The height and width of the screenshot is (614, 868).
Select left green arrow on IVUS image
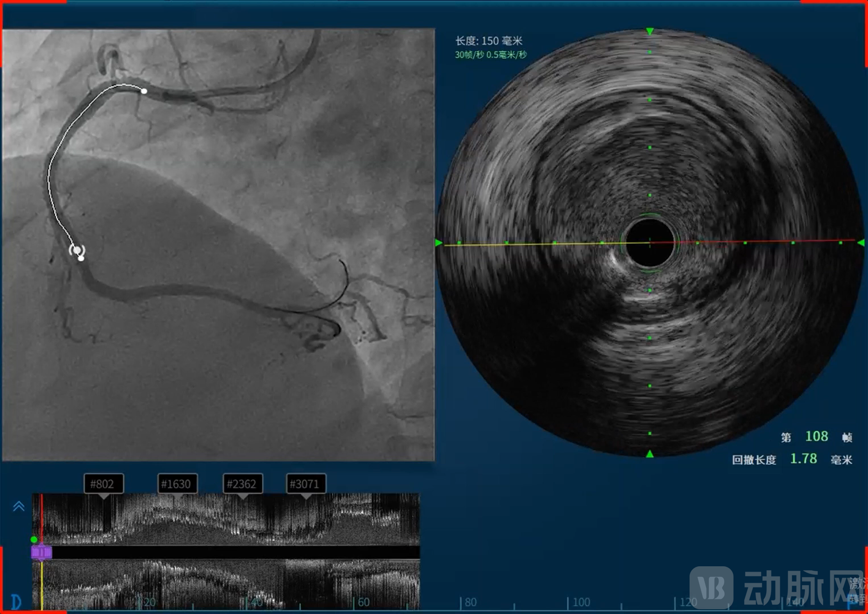[x=438, y=243]
